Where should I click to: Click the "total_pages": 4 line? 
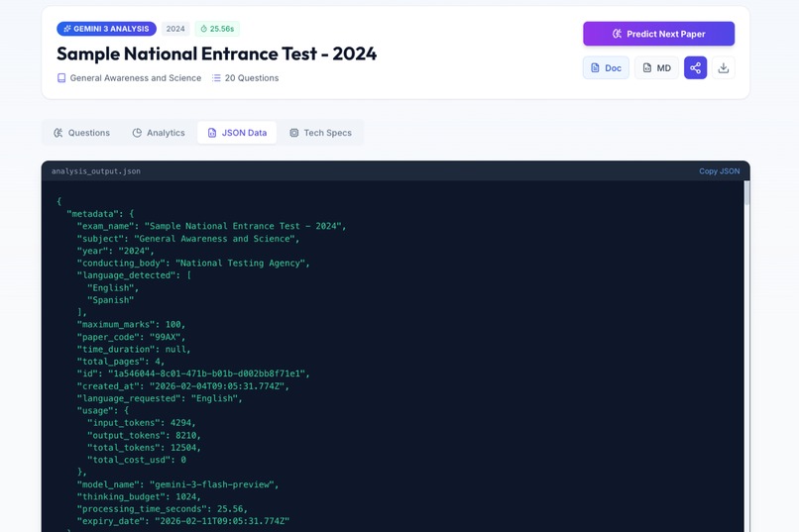[121, 362]
